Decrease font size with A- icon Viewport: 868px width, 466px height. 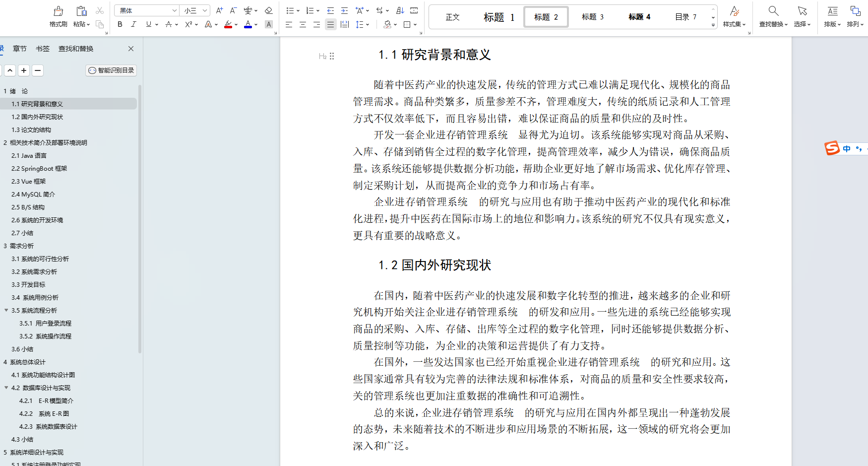click(233, 10)
